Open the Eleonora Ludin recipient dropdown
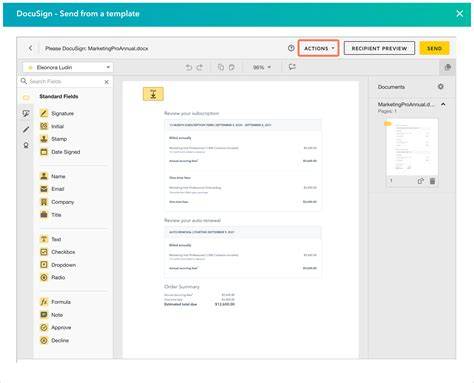Viewport: 474px width, 383px height. (x=68, y=68)
